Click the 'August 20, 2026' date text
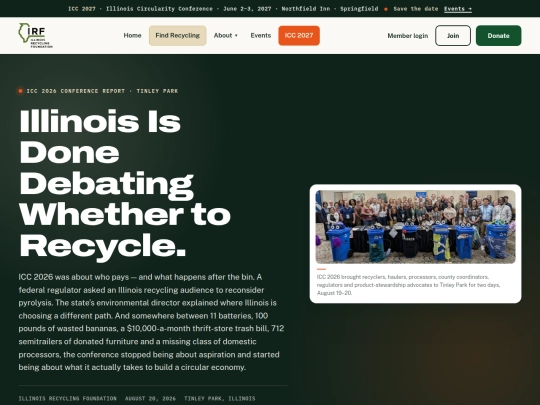The width and height of the screenshot is (540, 405). pos(150,398)
